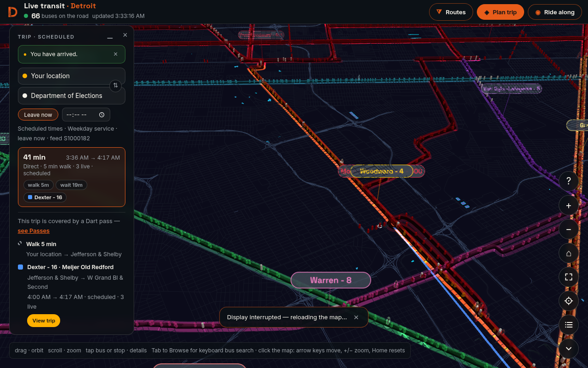Open the departure time picker

(x=86, y=115)
